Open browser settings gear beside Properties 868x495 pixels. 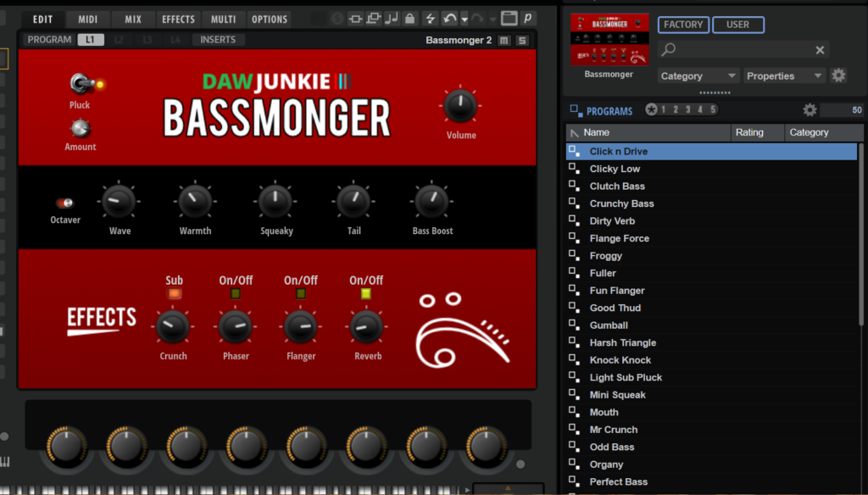coord(838,75)
